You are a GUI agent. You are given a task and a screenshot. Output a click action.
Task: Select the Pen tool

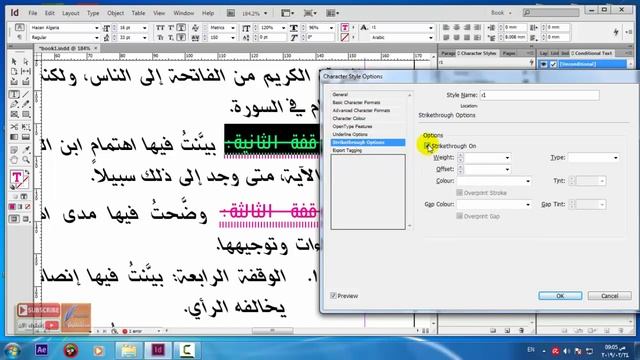(x=14, y=104)
